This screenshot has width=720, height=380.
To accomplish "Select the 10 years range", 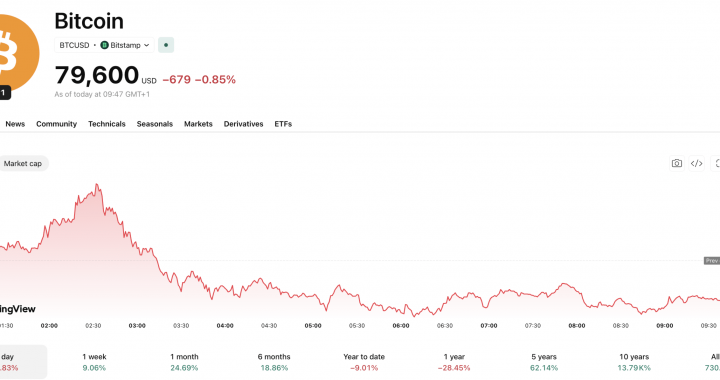I will [x=634, y=362].
